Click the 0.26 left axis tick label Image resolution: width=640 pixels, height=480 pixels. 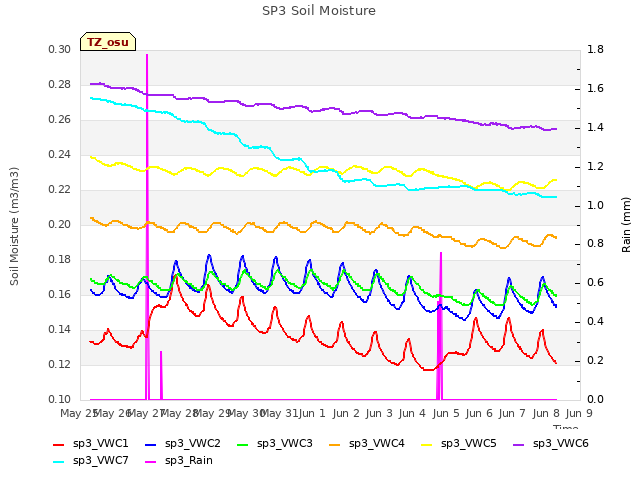click(60, 120)
